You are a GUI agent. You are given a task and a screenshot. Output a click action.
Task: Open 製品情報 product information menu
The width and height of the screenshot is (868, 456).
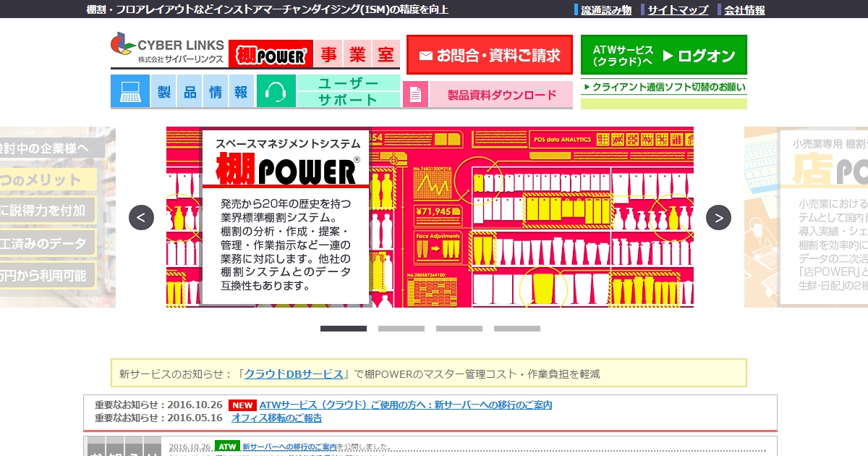pyautogui.click(x=203, y=92)
